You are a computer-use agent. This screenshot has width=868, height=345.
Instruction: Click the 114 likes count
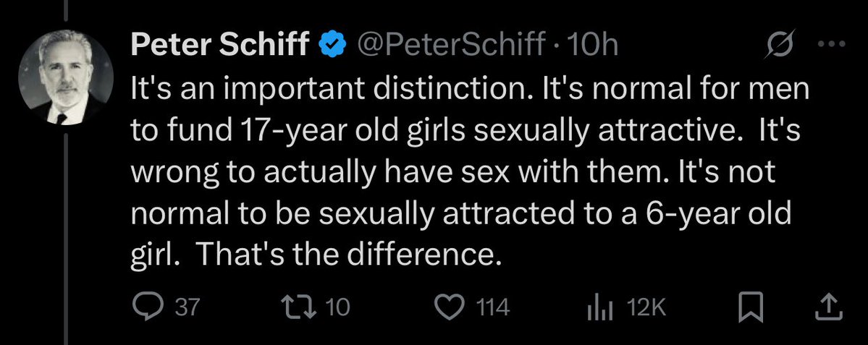(493, 308)
